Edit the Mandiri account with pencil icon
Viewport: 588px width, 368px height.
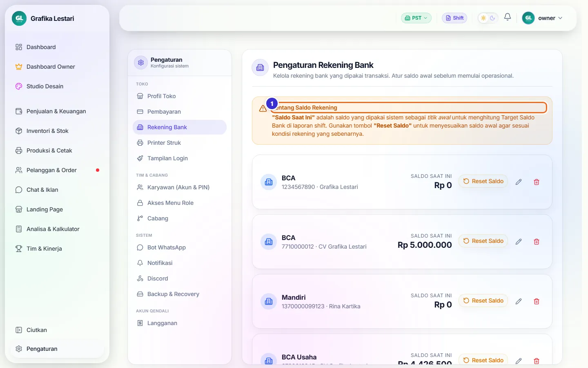pos(519,301)
